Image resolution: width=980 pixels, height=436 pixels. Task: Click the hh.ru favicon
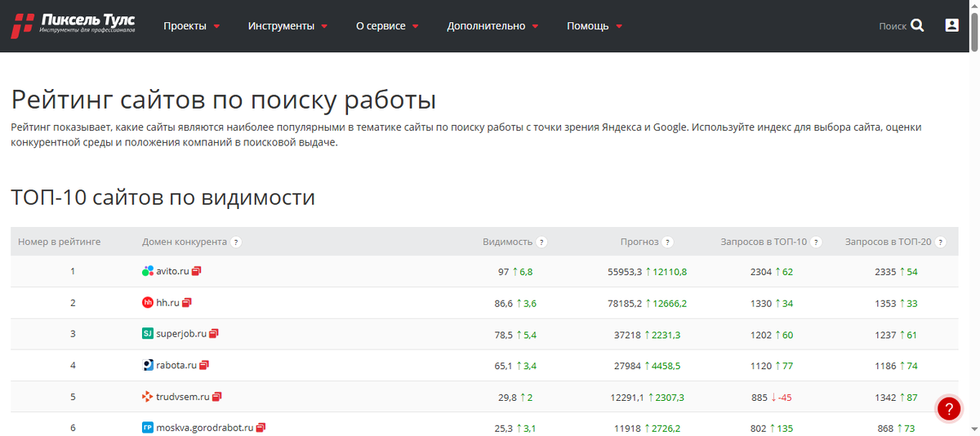[148, 302]
